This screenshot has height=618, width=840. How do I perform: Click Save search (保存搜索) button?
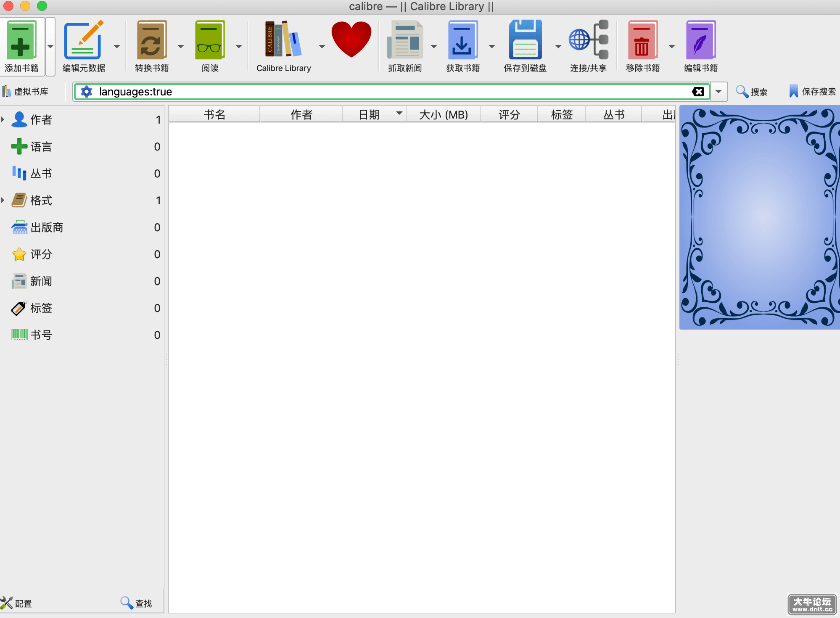click(812, 92)
